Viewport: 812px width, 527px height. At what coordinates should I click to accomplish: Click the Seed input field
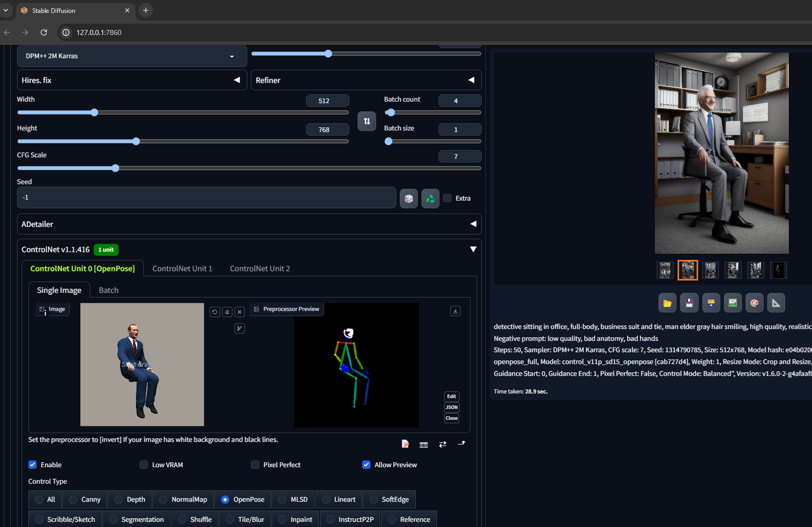(x=207, y=197)
